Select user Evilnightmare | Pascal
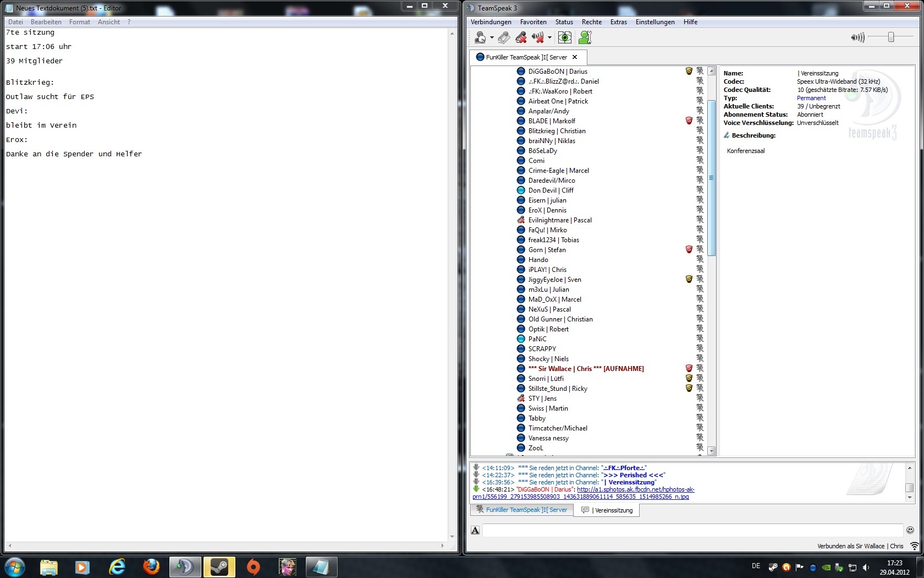This screenshot has width=924, height=578. [x=560, y=220]
